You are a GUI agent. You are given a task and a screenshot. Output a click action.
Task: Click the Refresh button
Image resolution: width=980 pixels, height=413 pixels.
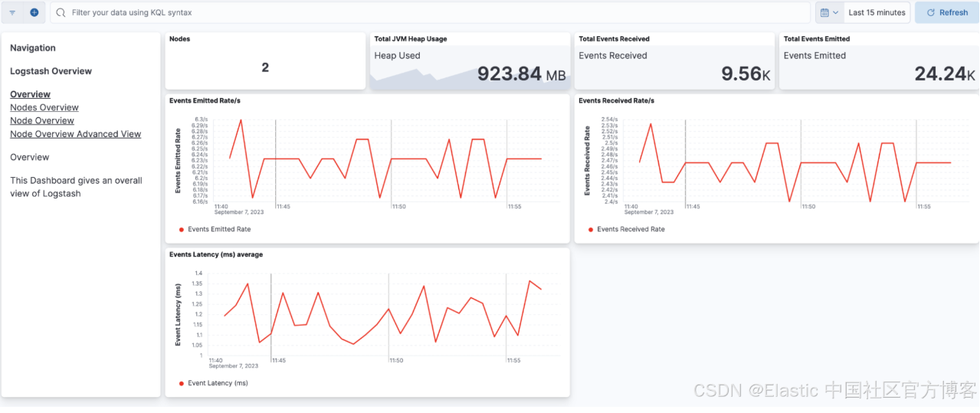coord(946,12)
